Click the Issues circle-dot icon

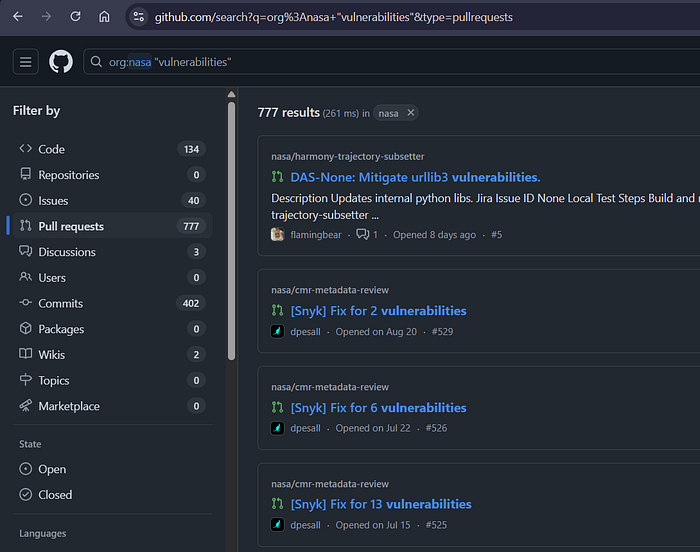25,200
